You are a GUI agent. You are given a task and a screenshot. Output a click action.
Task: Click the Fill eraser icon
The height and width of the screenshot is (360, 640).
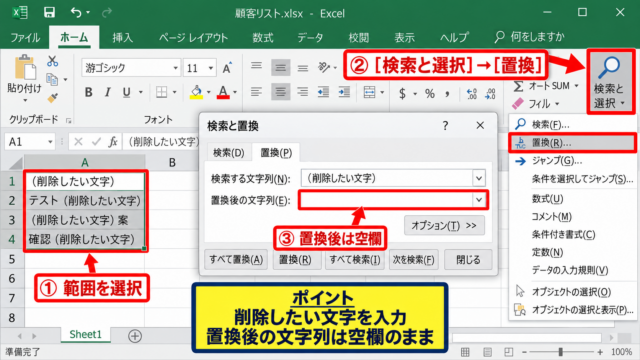pos(518,104)
